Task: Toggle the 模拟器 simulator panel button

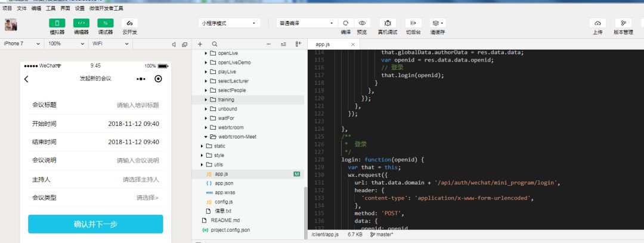Action: pos(57,23)
